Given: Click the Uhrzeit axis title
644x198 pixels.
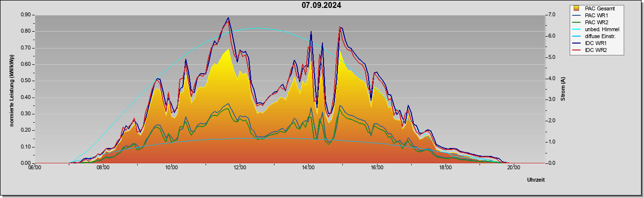Looking at the screenshot, I should click(536, 180).
